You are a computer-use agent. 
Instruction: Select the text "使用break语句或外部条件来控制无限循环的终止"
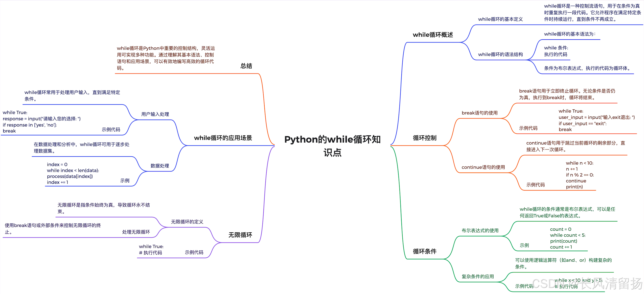coord(53,229)
